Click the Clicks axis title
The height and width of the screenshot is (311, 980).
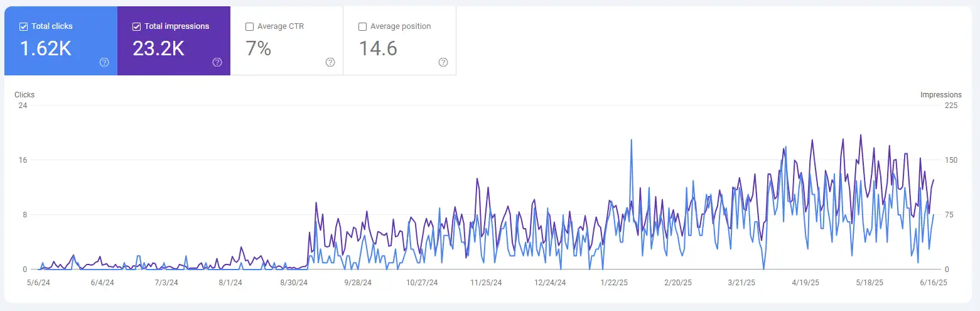pyautogui.click(x=24, y=95)
